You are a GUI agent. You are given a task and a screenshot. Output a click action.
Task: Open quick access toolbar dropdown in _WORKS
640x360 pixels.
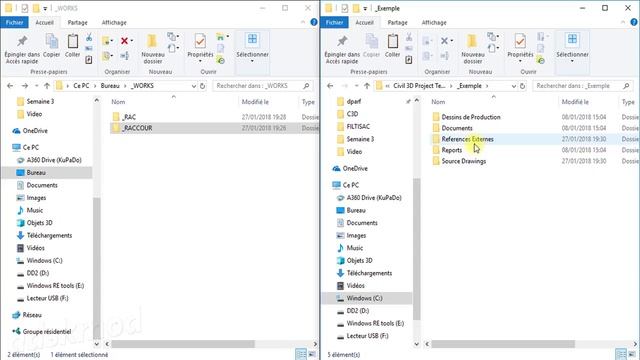pyautogui.click(x=45, y=8)
